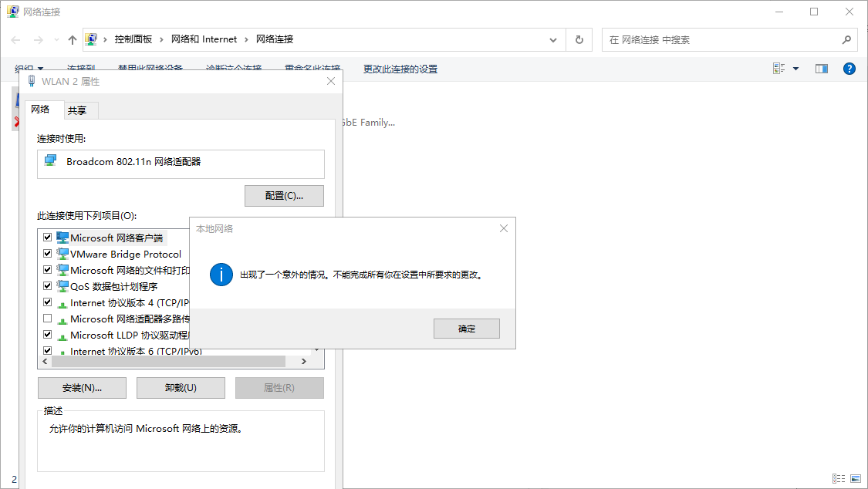The height and width of the screenshot is (489, 868).
Task: Expand the address bar history dropdown
Action: pos(553,39)
